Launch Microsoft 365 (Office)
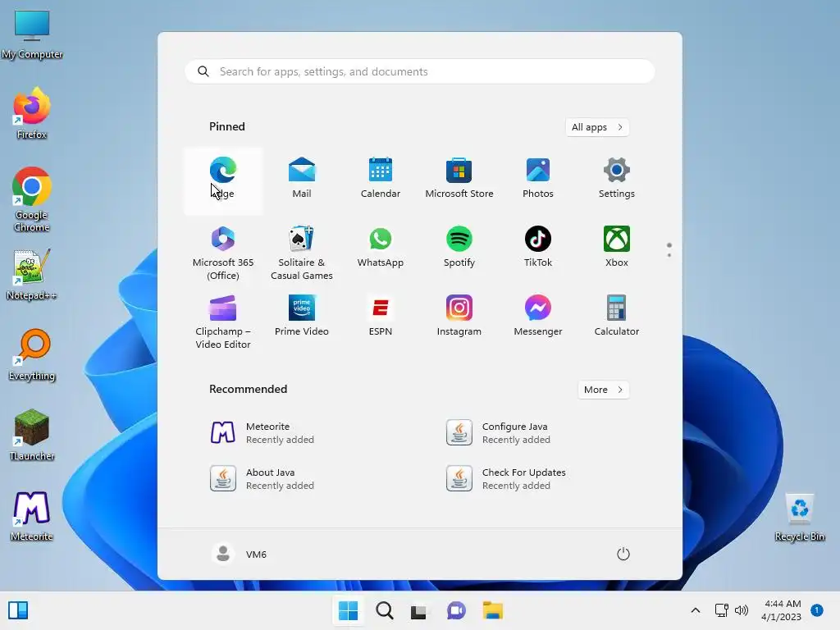Image resolution: width=840 pixels, height=630 pixels. [x=223, y=253]
